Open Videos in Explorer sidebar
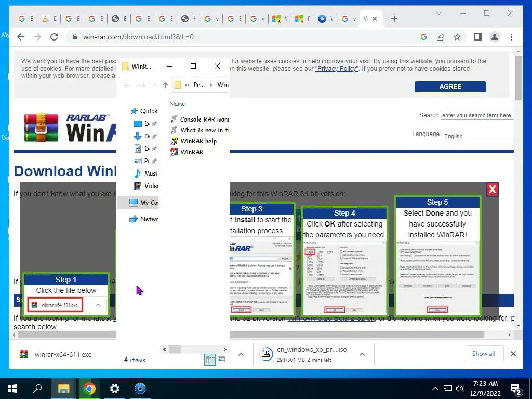The height and width of the screenshot is (399, 532). [x=146, y=186]
